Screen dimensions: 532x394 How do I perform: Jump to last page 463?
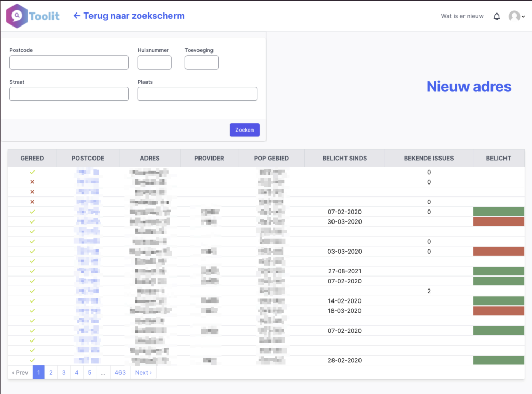[120, 372]
